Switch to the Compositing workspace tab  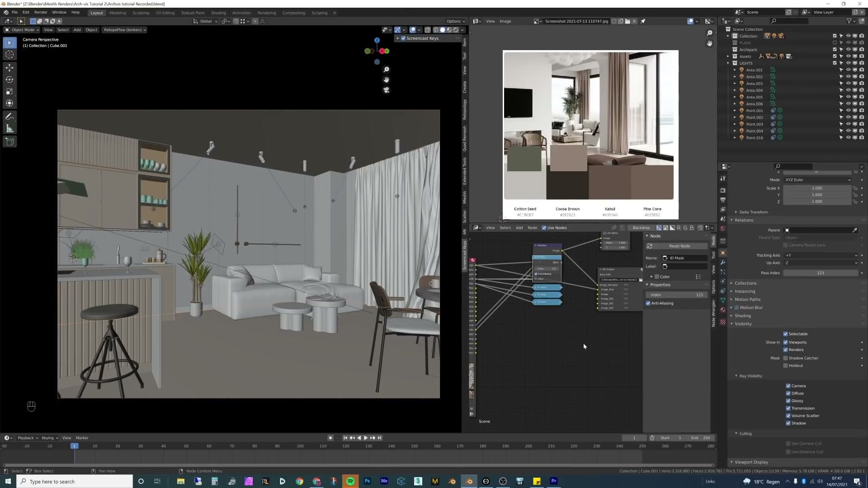point(294,13)
